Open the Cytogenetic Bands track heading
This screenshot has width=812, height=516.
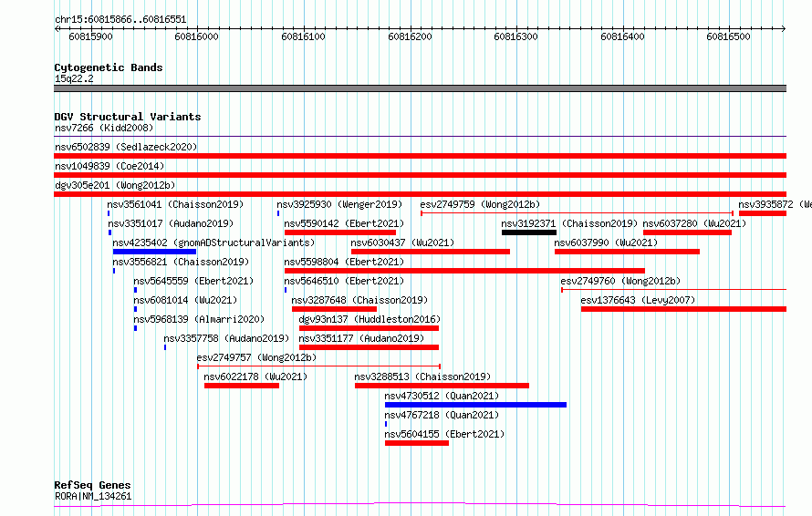(x=109, y=67)
